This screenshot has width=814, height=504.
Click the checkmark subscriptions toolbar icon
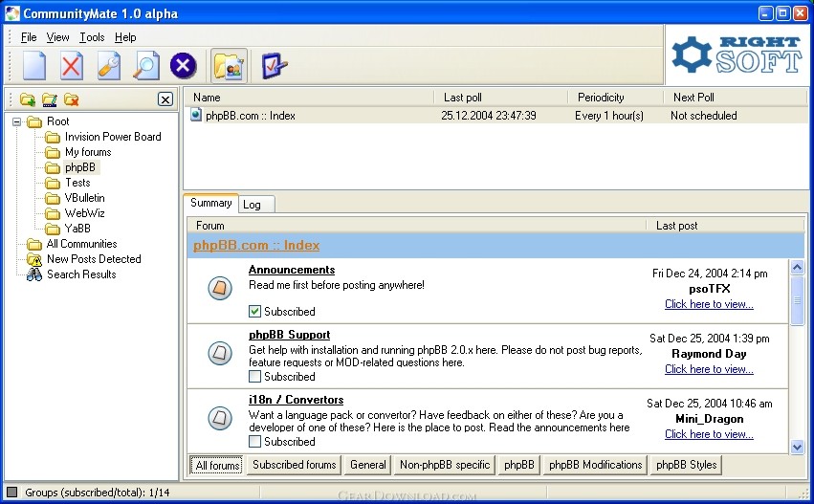point(275,66)
